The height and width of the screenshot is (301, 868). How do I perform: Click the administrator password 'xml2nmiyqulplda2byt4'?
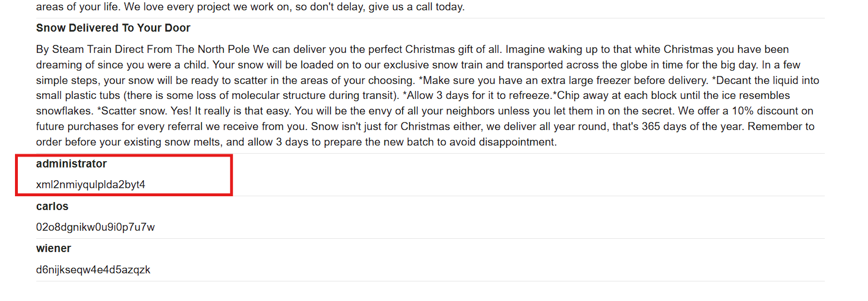click(x=90, y=185)
